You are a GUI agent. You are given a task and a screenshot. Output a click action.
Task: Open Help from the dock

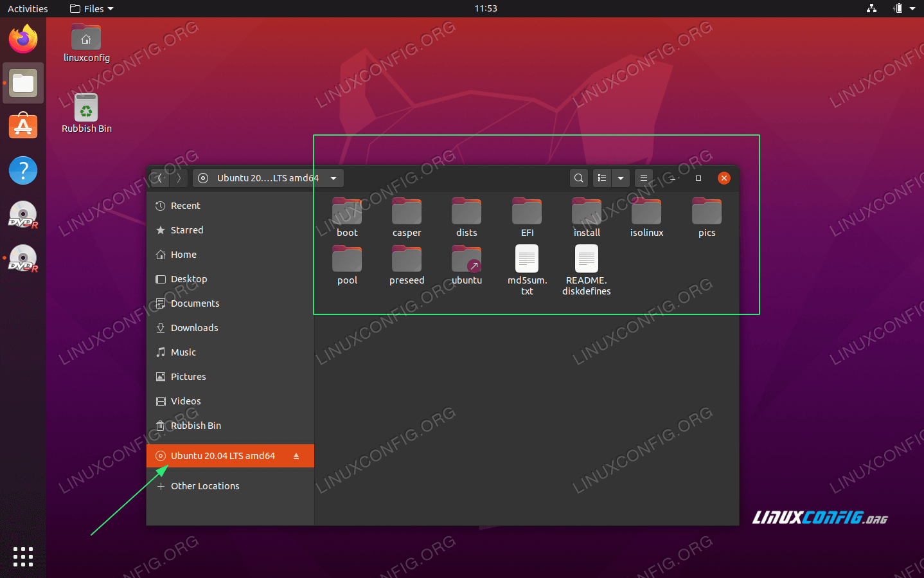pos(23,170)
